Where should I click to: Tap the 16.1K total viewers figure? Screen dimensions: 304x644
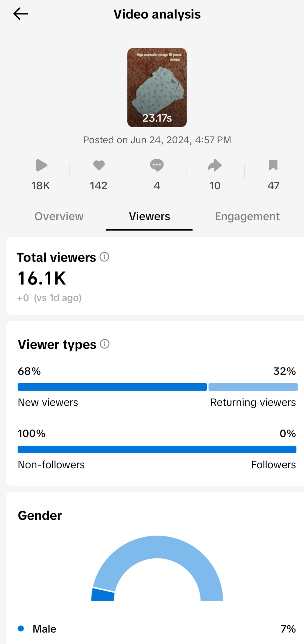click(42, 278)
